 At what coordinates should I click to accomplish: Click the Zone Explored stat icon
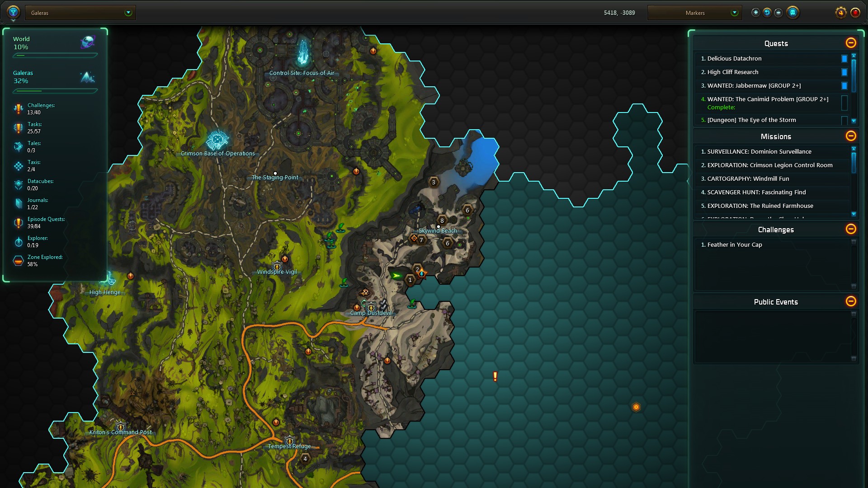18,261
